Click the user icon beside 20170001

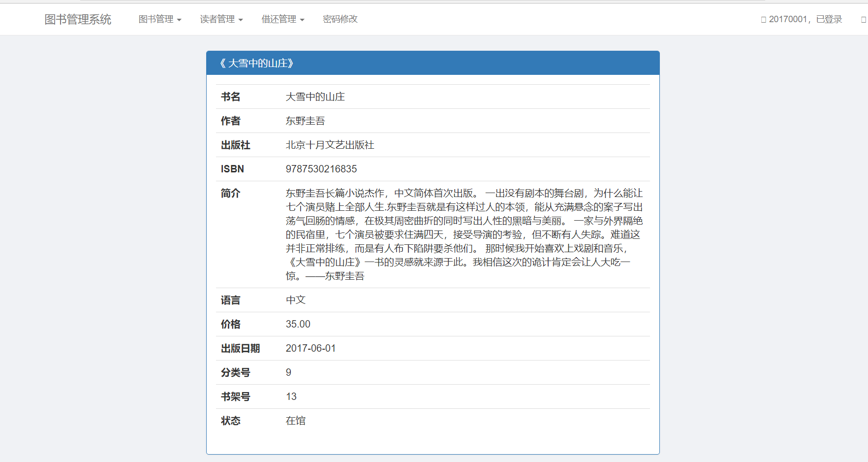tap(763, 19)
